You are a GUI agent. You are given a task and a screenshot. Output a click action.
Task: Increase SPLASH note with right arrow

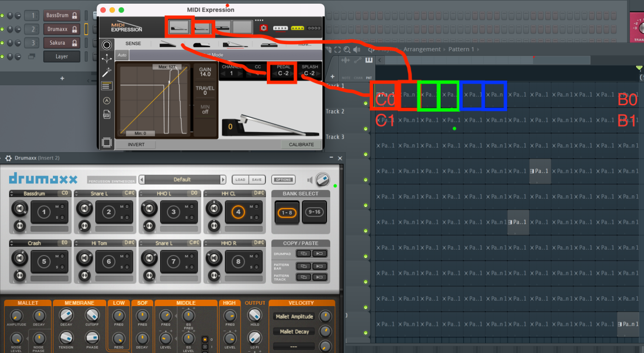pos(318,74)
